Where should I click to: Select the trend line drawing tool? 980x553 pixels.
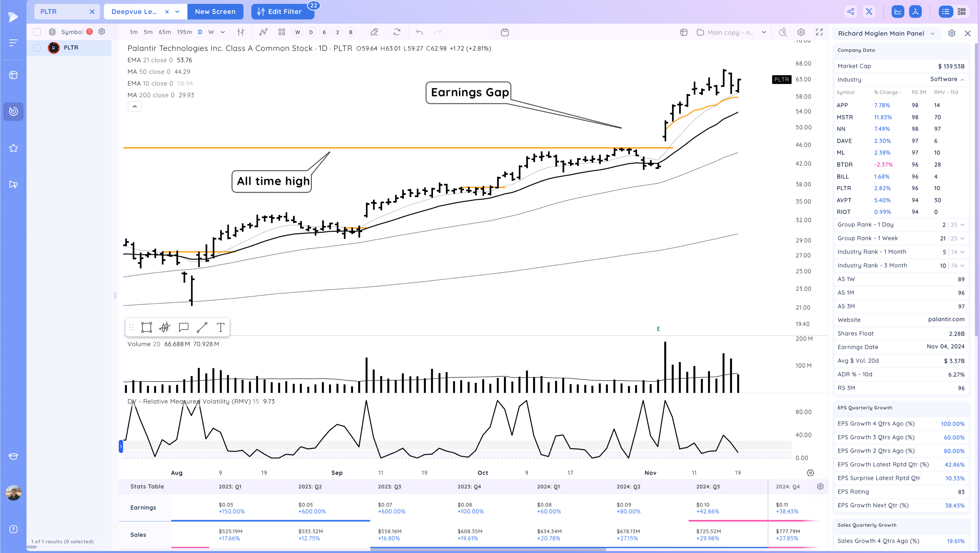coord(202,327)
